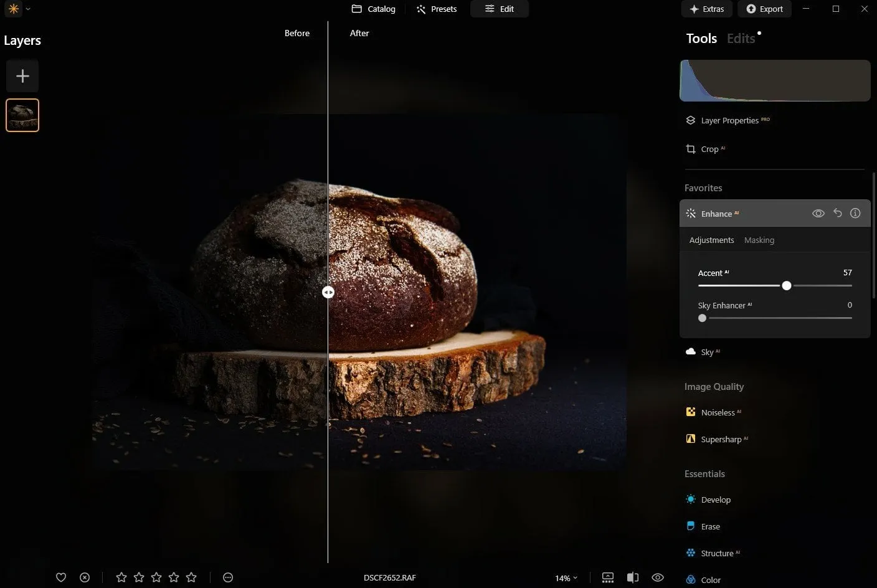Switch to the Edits tab
The width and height of the screenshot is (877, 588).
click(x=741, y=39)
